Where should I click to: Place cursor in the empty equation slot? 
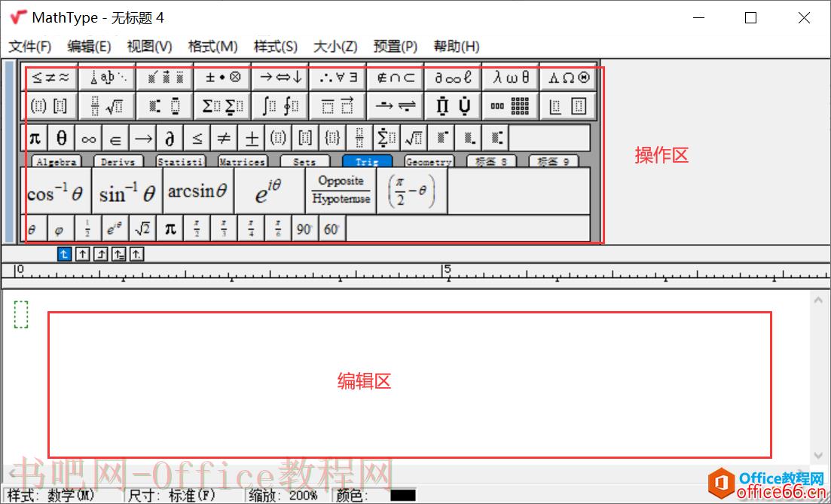20,314
